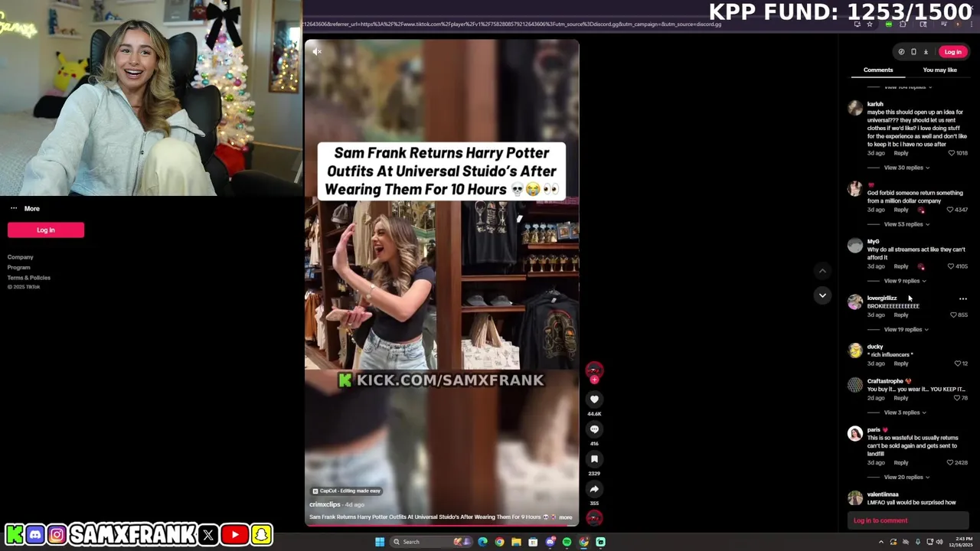Image resolution: width=980 pixels, height=551 pixels.
Task: Open crimxclips profile from username
Action: 325,504
